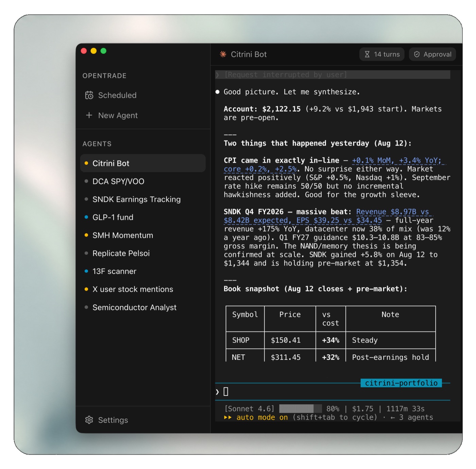Click the $311.45 price cell
Viewport: 476px width, 469px height.
tap(290, 356)
